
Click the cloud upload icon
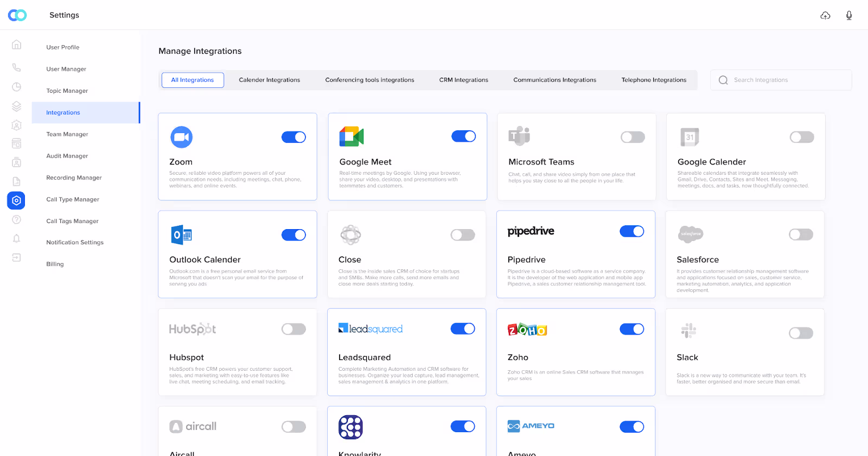(x=825, y=15)
